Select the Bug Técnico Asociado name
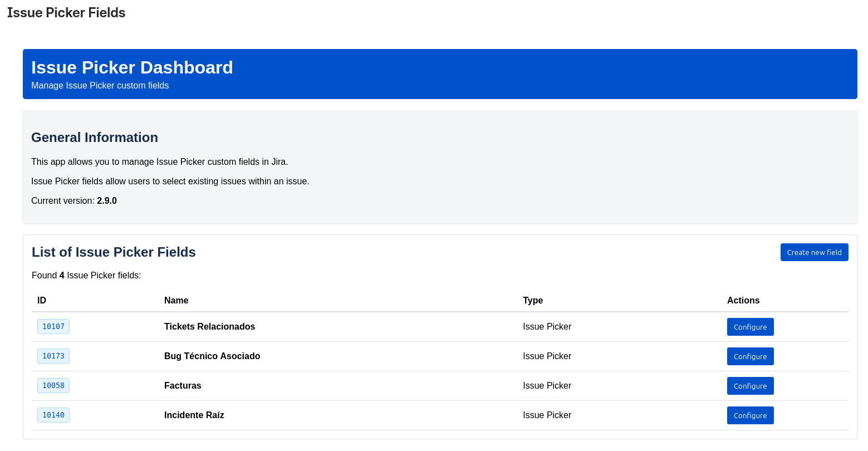 212,356
